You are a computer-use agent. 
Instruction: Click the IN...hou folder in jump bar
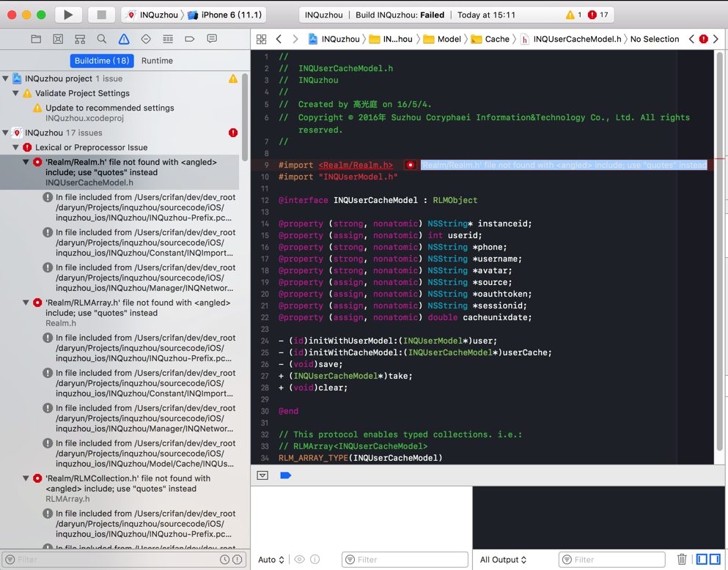click(x=391, y=40)
